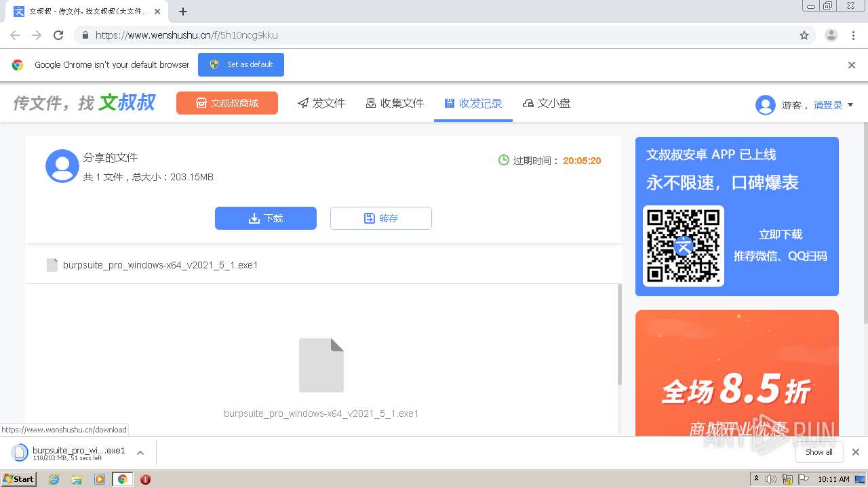Click the file name under the preview
The image size is (868, 488).
[x=321, y=413]
